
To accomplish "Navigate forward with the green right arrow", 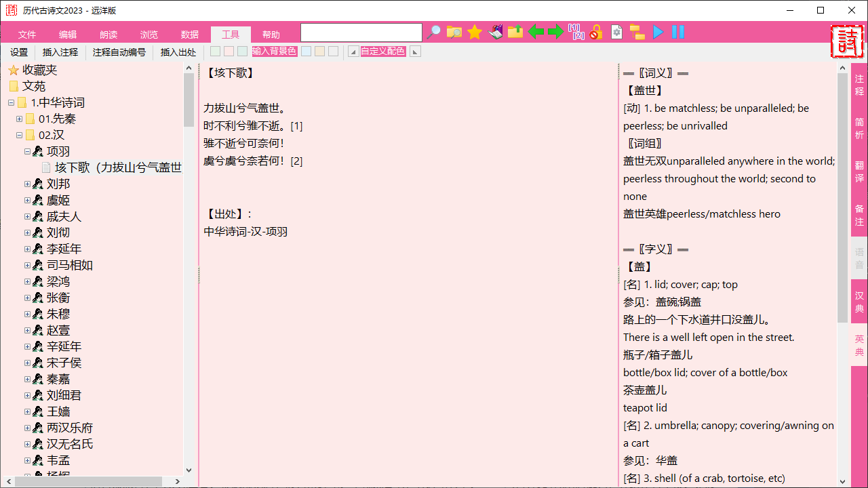I will point(555,32).
